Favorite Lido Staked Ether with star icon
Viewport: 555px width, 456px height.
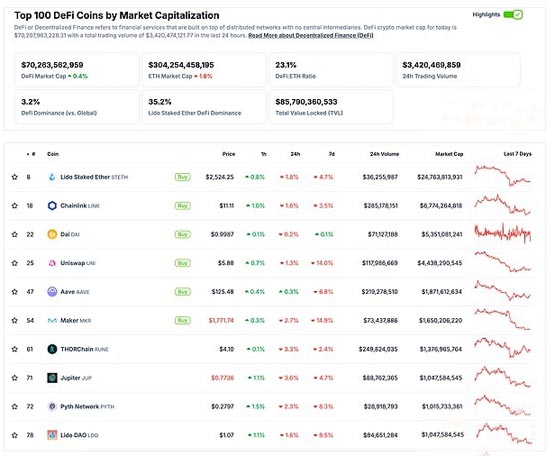click(15, 177)
